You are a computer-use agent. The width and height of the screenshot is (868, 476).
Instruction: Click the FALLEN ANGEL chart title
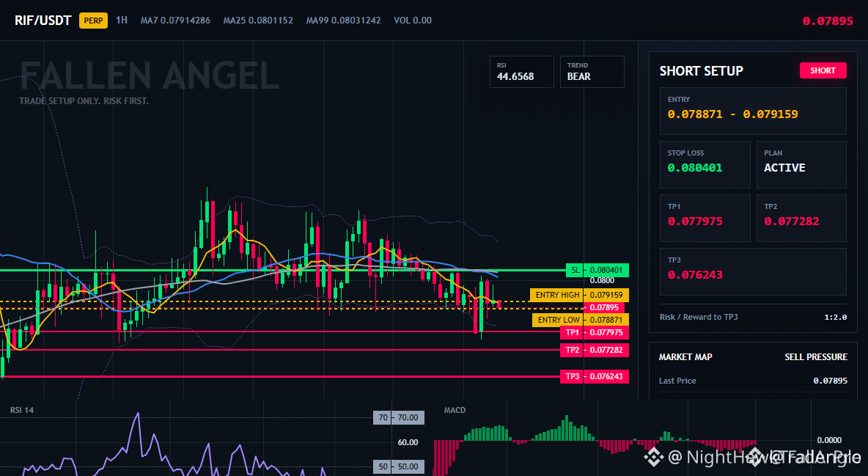pos(150,76)
